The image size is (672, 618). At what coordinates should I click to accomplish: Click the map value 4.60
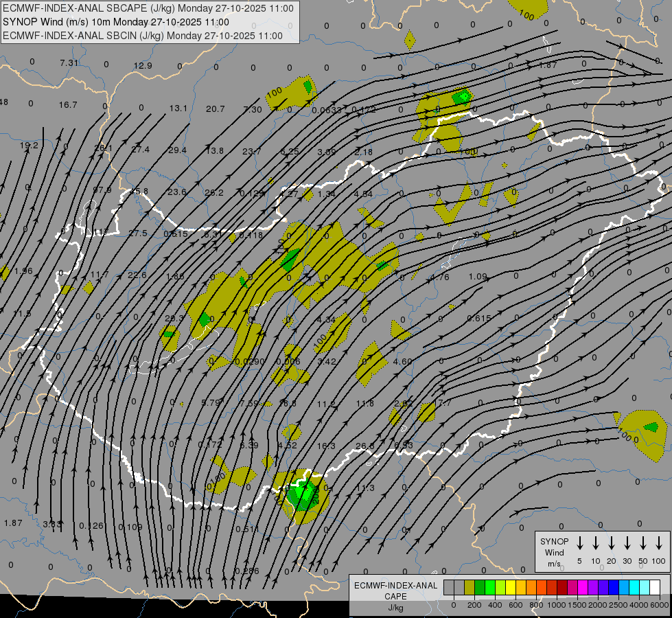[x=402, y=362]
